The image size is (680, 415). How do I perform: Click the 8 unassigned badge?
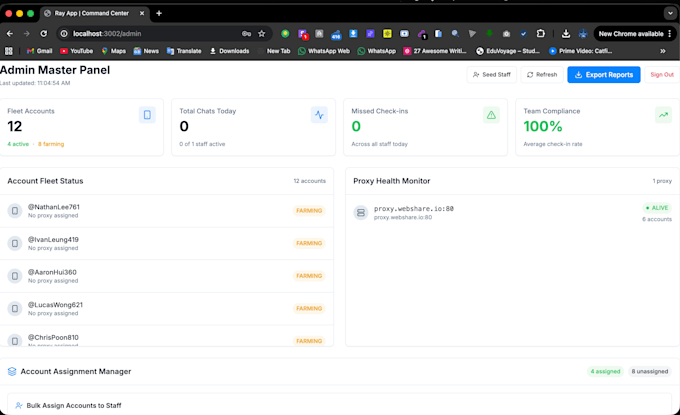650,371
